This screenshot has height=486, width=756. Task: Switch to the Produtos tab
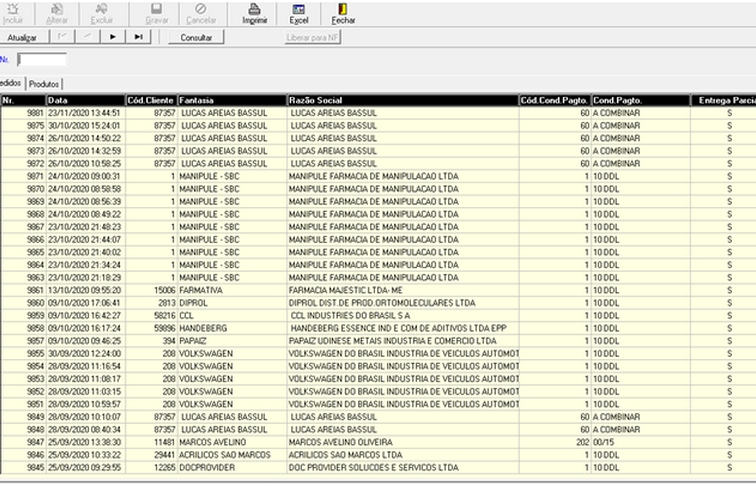pos(44,84)
